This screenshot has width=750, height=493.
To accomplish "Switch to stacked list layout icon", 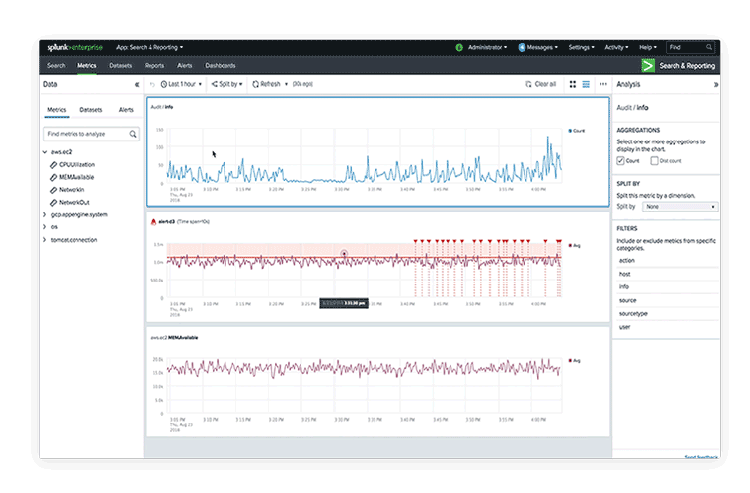I will coord(586,85).
